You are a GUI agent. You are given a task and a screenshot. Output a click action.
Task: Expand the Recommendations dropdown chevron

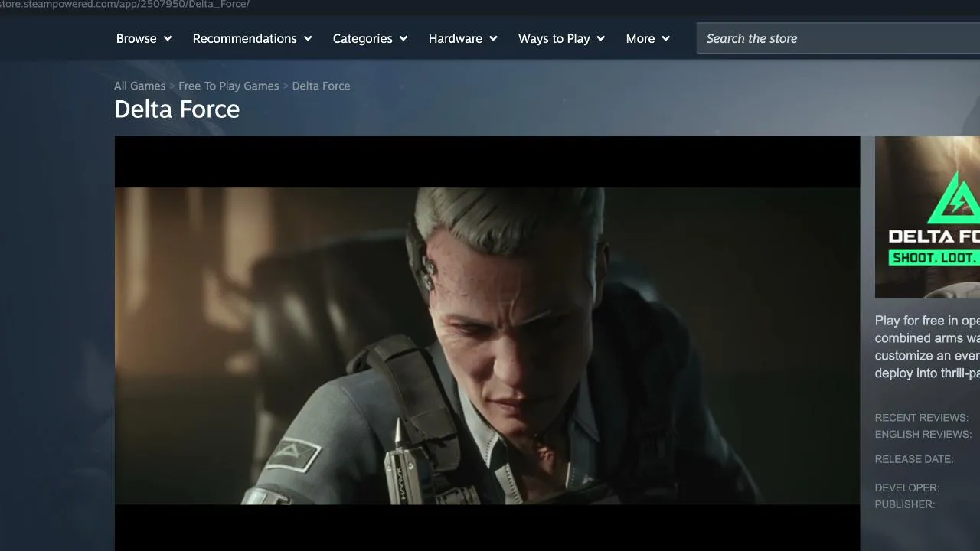click(308, 39)
